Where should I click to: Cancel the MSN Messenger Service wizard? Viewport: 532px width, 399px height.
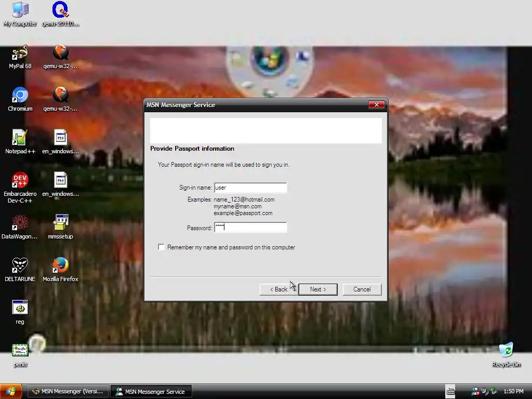[362, 289]
